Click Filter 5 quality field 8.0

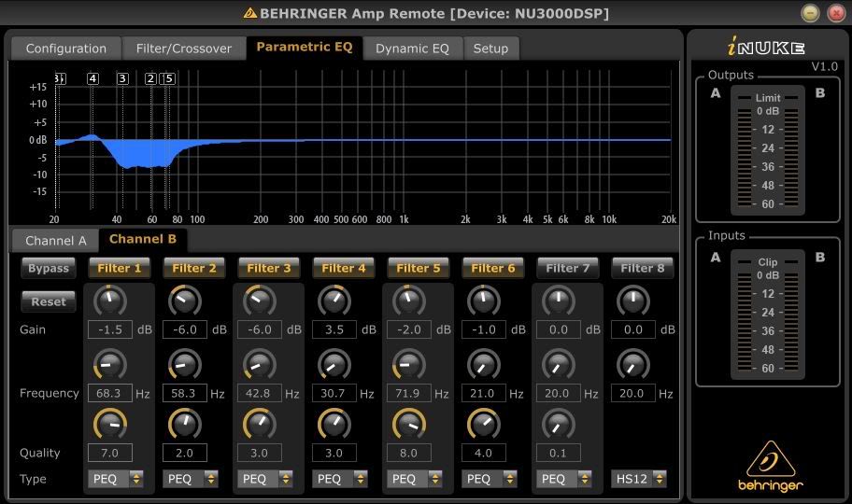coord(408,453)
